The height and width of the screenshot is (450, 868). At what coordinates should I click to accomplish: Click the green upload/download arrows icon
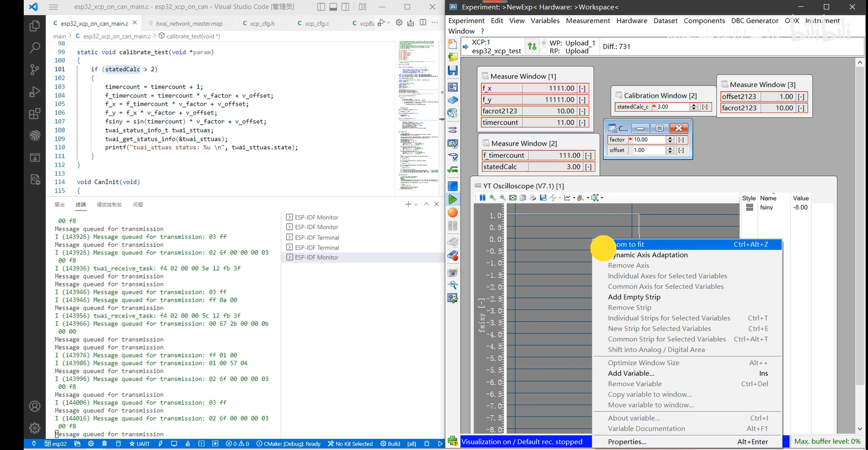click(x=532, y=46)
